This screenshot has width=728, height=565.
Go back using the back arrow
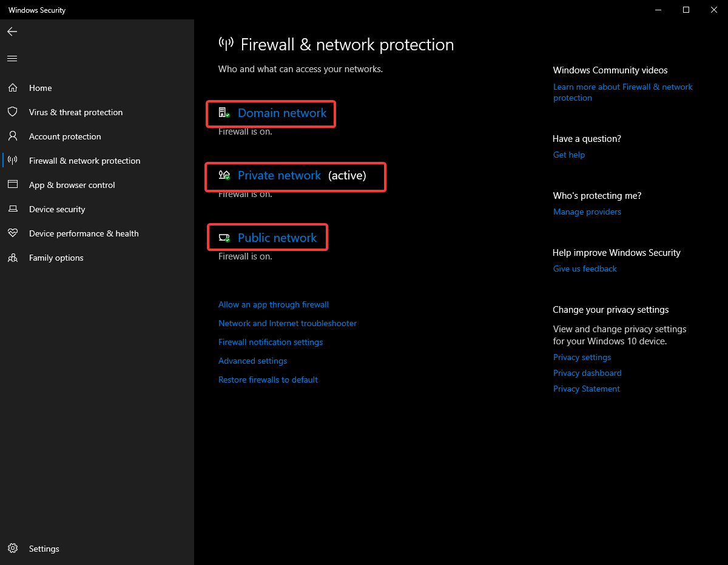point(12,32)
